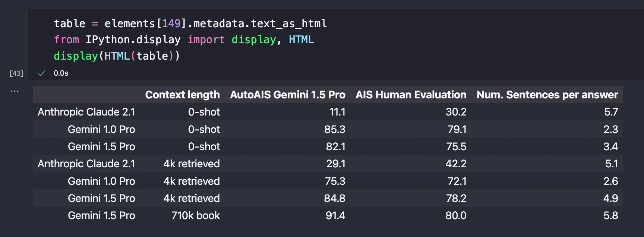The height and width of the screenshot is (237, 644).
Task: Click the 0.0s execution time label
Action: tap(61, 73)
